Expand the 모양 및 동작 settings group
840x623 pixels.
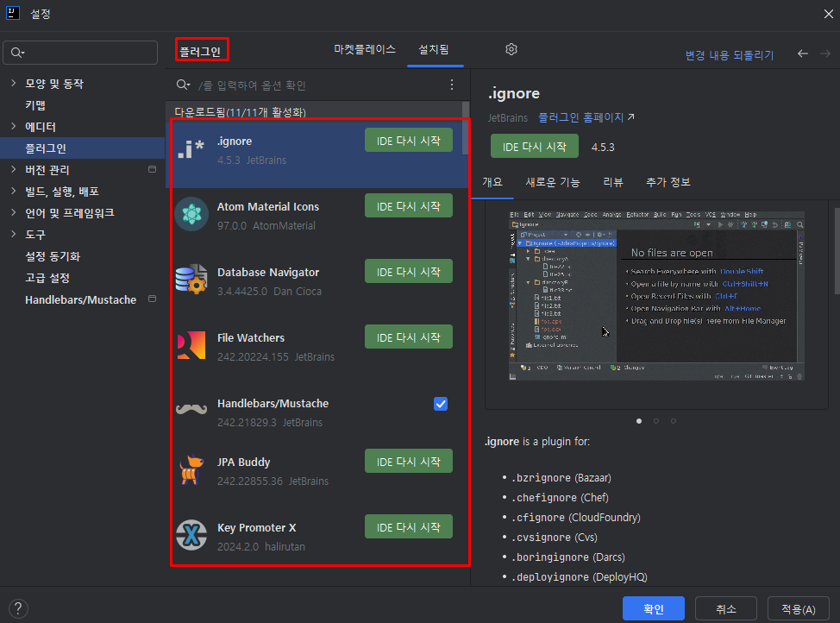[x=14, y=83]
